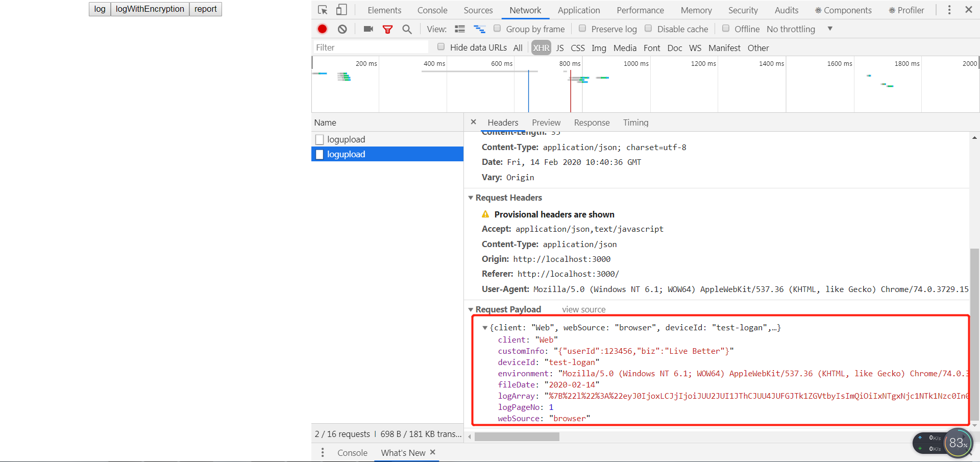Collapse the Request Payload section
The width and height of the screenshot is (980, 462).
point(471,309)
